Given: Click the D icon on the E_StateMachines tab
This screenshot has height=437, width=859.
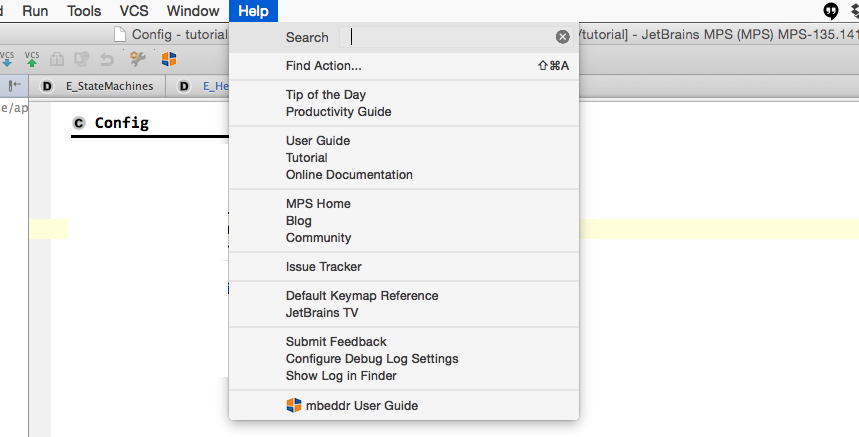Looking at the screenshot, I should click(x=47, y=86).
